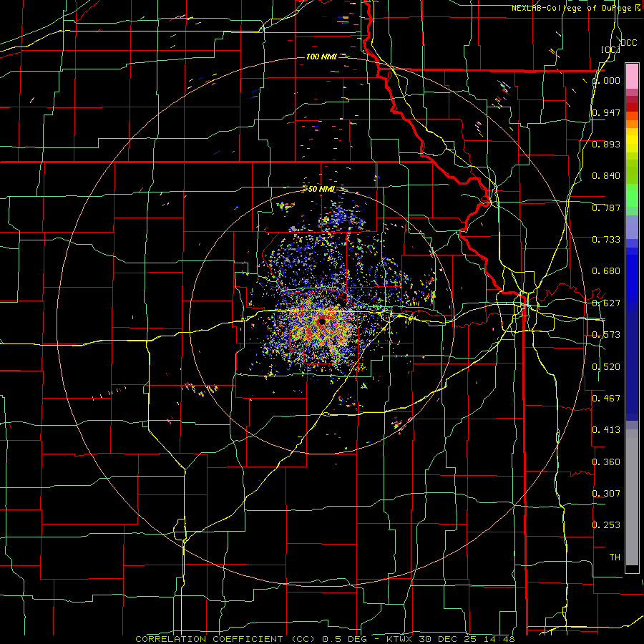Click the 0.307 legend value
This screenshot has width=644, height=644.
[x=606, y=493]
